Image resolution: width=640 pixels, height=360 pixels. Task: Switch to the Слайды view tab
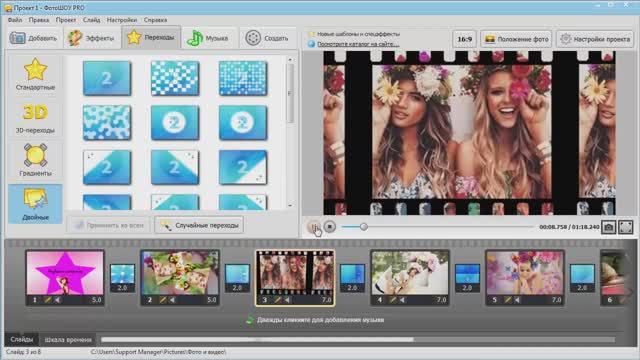(22, 340)
